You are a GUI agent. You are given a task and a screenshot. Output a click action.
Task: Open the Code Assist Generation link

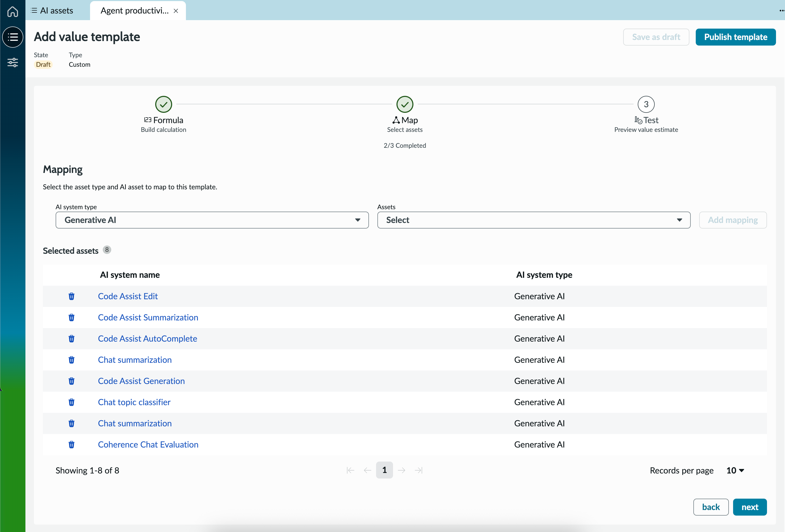click(141, 381)
